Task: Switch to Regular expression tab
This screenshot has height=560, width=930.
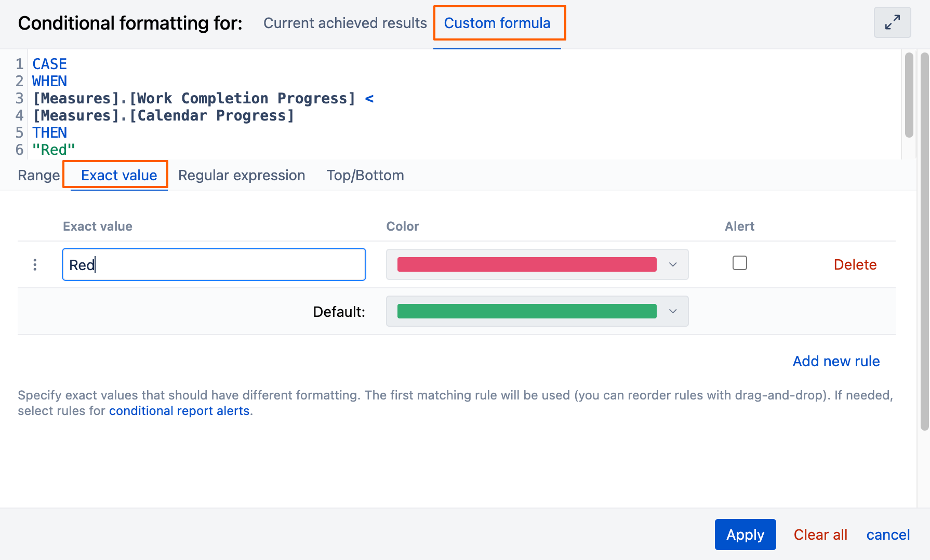Action: (242, 176)
